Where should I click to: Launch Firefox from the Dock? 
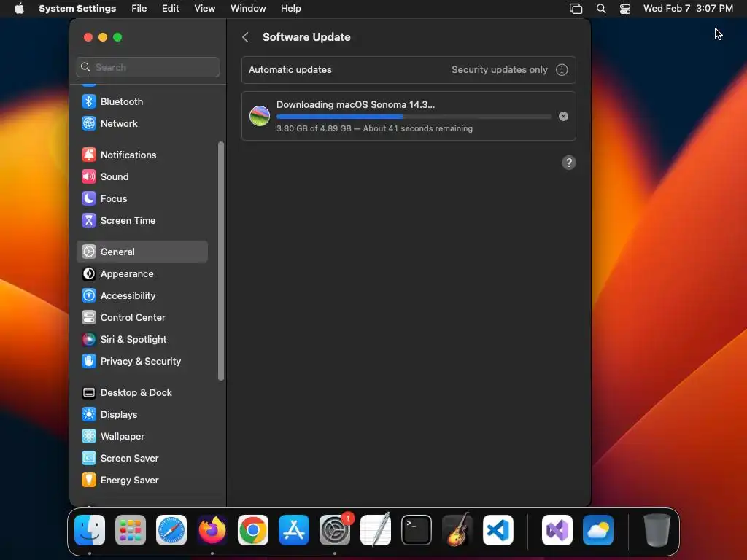212,530
